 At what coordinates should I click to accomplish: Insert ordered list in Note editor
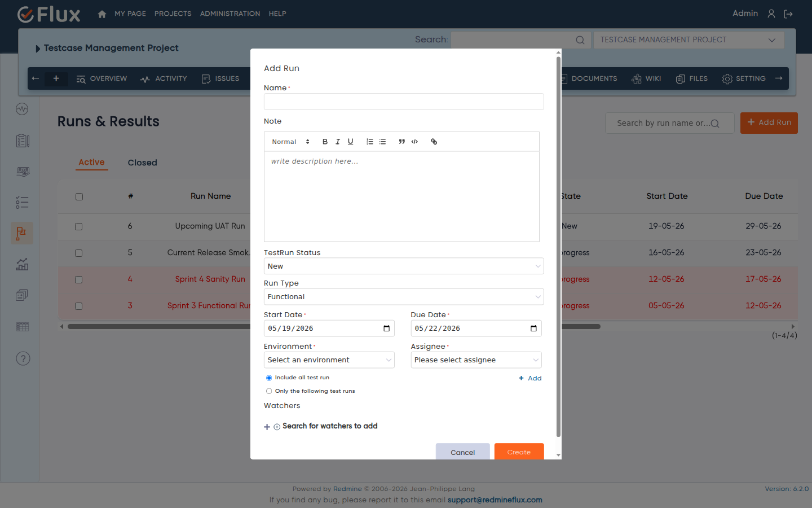370,142
